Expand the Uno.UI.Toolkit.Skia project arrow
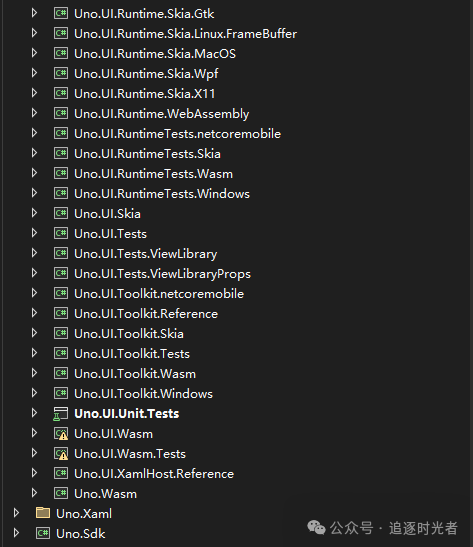Viewport: 473px width, 547px height. point(34,333)
